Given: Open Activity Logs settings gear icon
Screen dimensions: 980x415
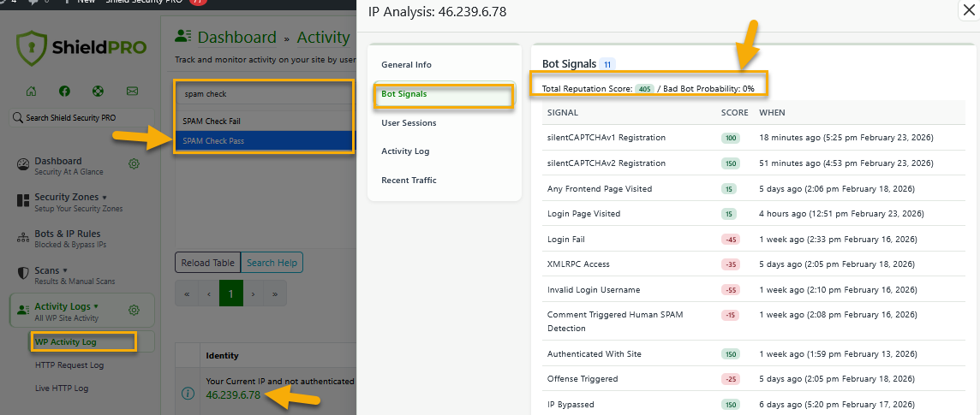Looking at the screenshot, I should pos(133,310).
